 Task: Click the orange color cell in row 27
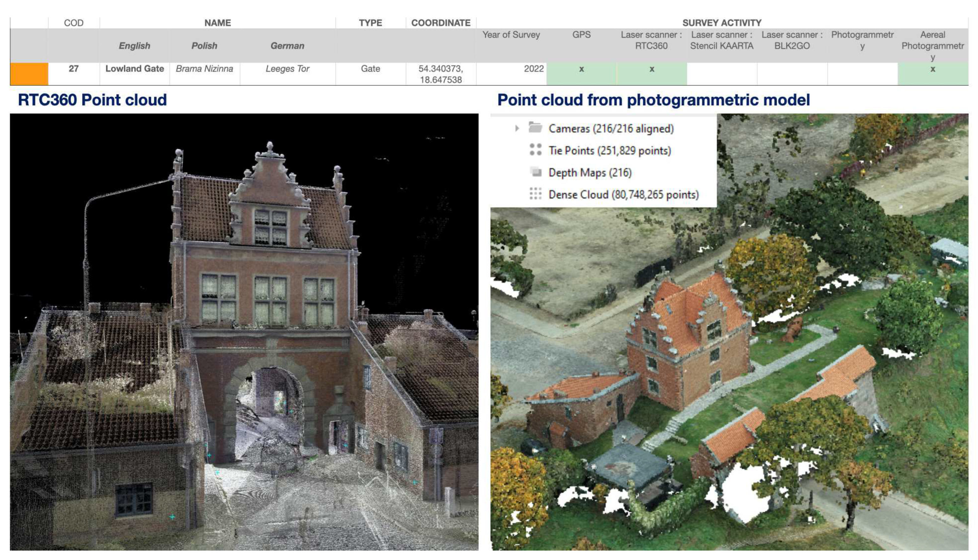click(x=29, y=74)
